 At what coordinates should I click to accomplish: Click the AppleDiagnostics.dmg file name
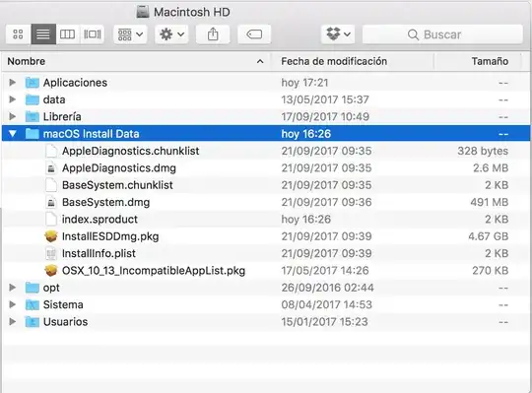click(x=119, y=168)
